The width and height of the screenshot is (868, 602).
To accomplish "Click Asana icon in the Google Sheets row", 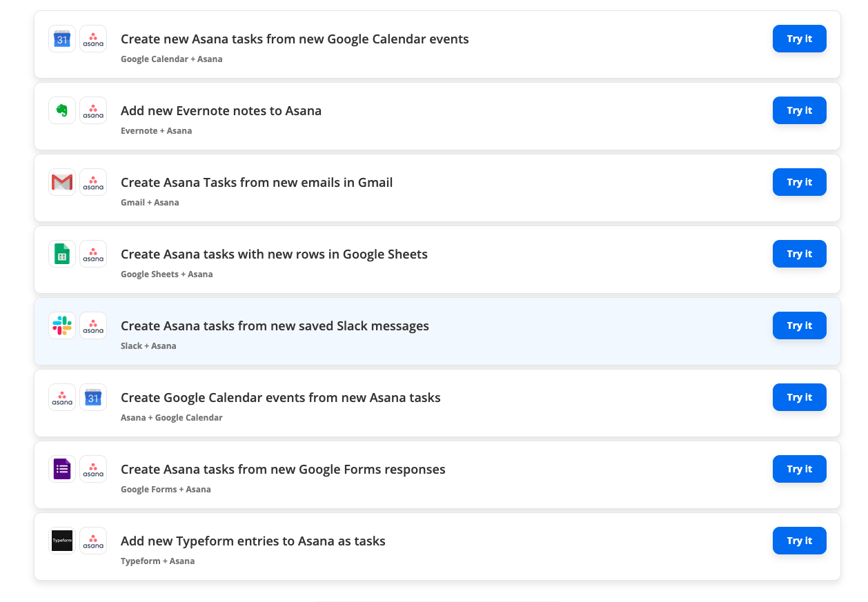I will (x=93, y=254).
